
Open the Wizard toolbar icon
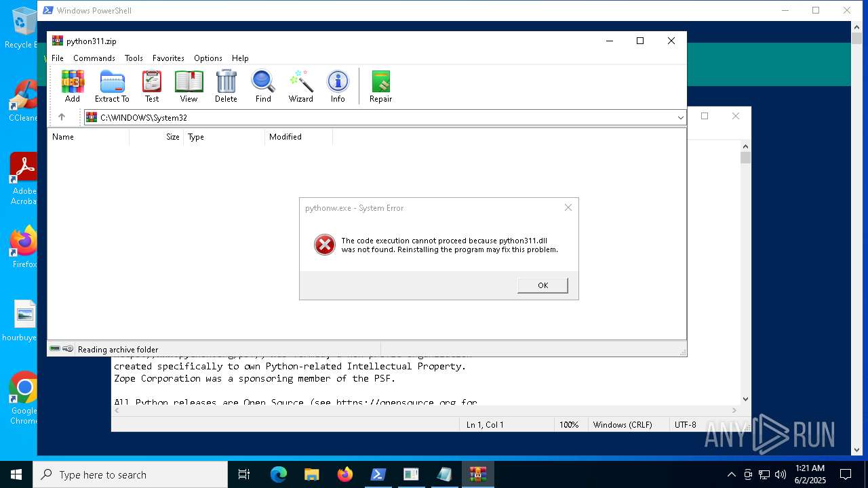pos(300,86)
